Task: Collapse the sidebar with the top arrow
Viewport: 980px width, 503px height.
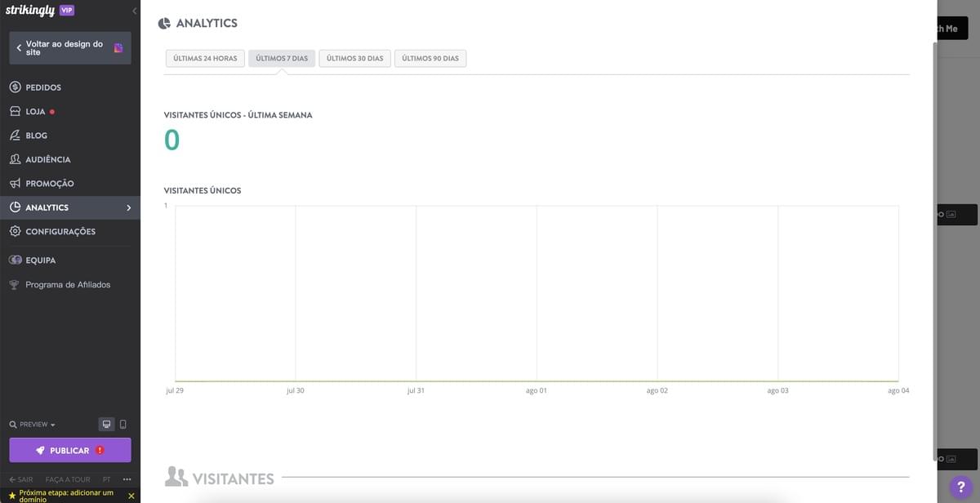Action: (x=134, y=11)
